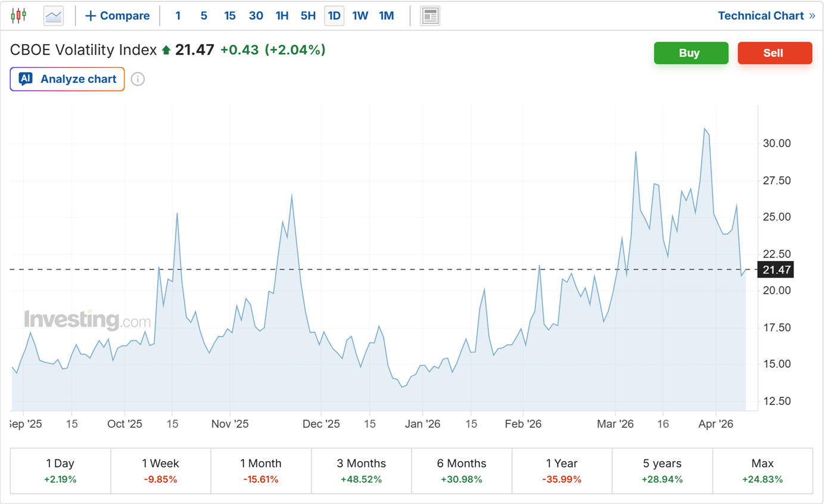Switch to the 5 years range
This screenshot has height=504, width=824.
click(662, 471)
